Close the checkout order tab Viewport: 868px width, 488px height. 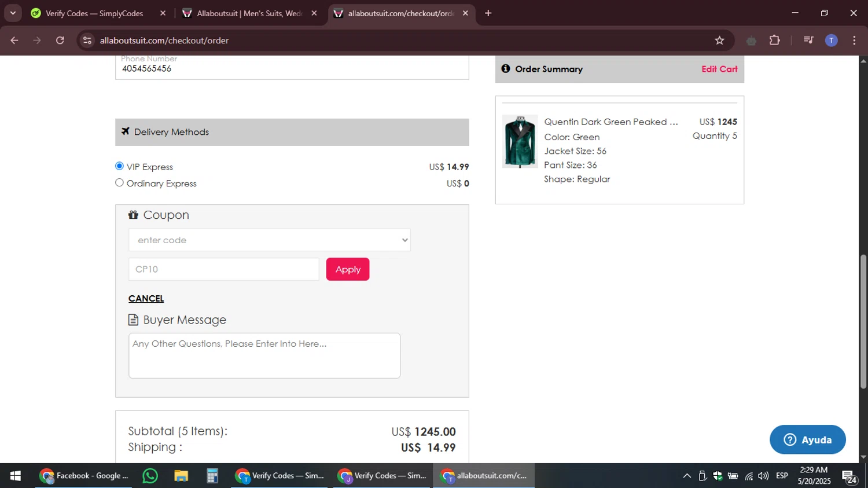point(465,13)
